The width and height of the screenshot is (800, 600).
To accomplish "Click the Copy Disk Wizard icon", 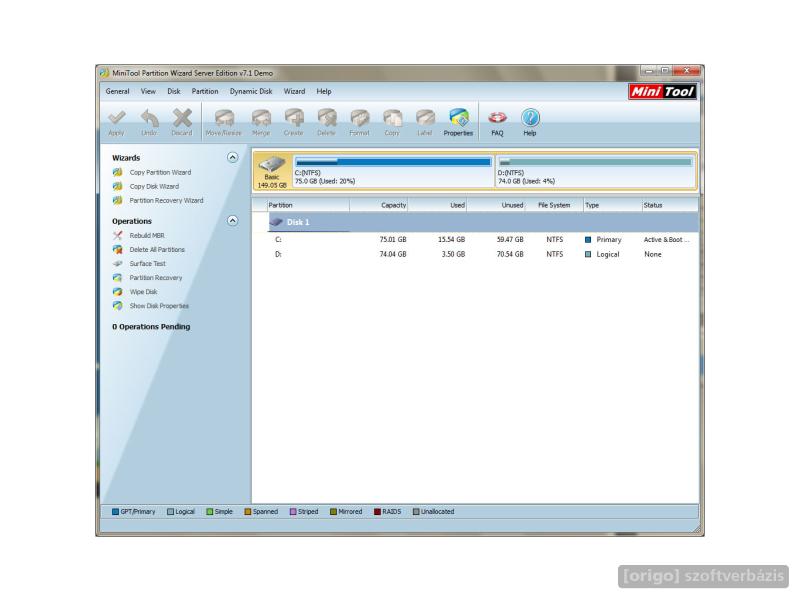I will pyautogui.click(x=117, y=186).
